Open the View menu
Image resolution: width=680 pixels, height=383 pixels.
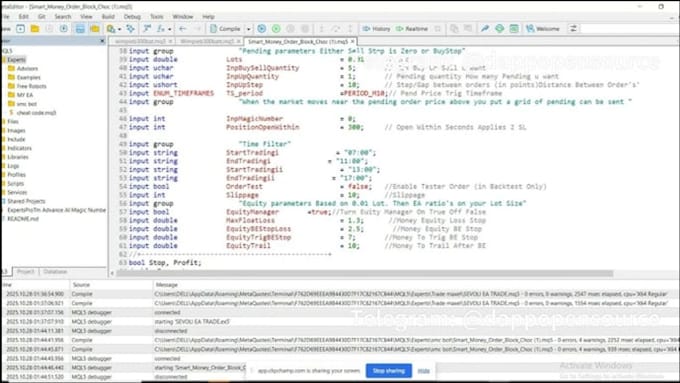tap(86, 16)
